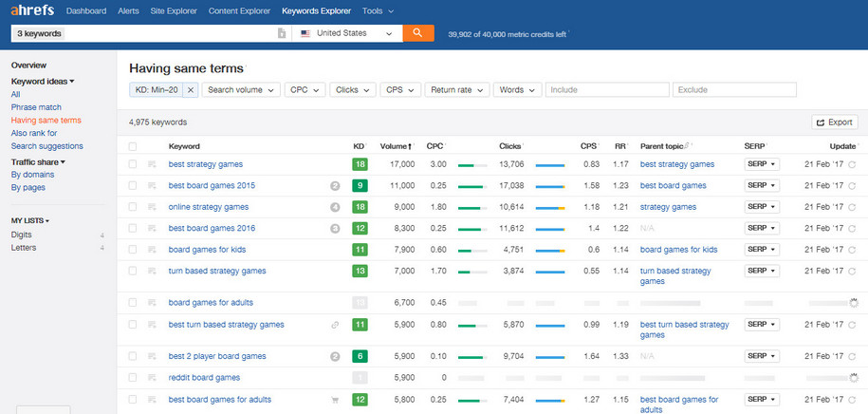Open the Search volume filter dropdown
This screenshot has width=868, height=414.
[241, 90]
